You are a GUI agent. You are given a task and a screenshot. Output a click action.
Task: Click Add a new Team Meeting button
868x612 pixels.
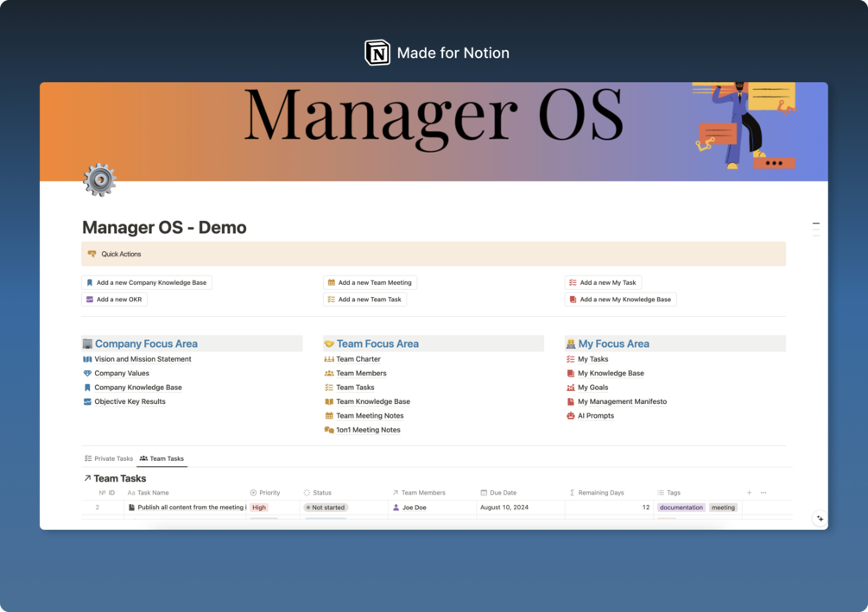(370, 283)
